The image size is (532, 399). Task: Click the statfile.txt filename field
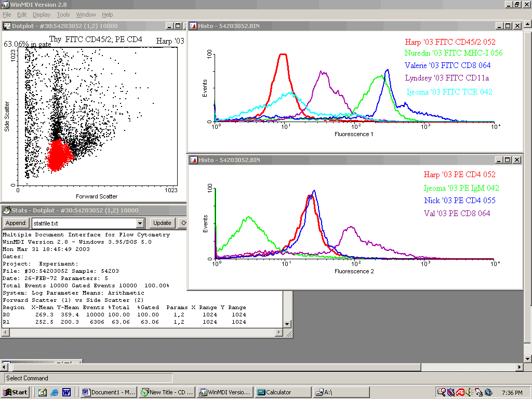pyautogui.click(x=82, y=223)
